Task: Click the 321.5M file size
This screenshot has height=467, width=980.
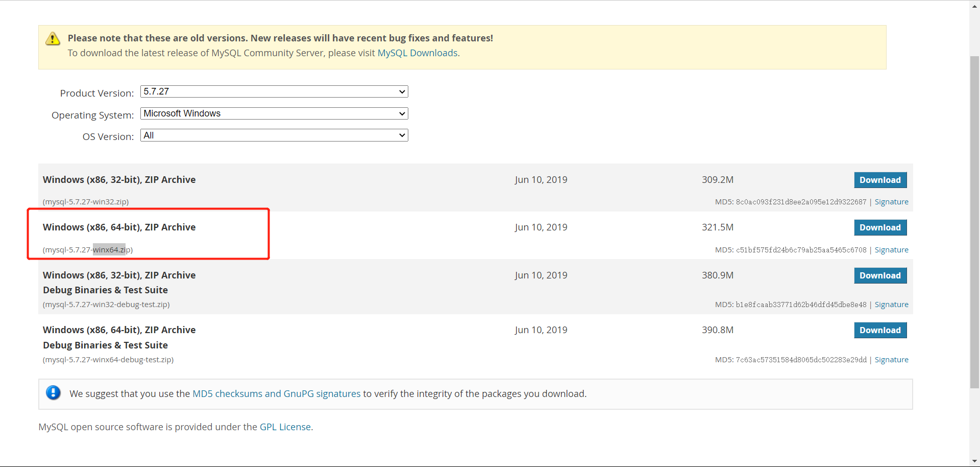Action: point(718,227)
